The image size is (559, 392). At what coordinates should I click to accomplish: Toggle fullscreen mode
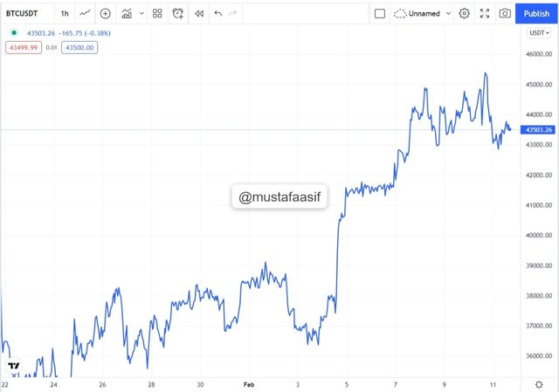[485, 14]
